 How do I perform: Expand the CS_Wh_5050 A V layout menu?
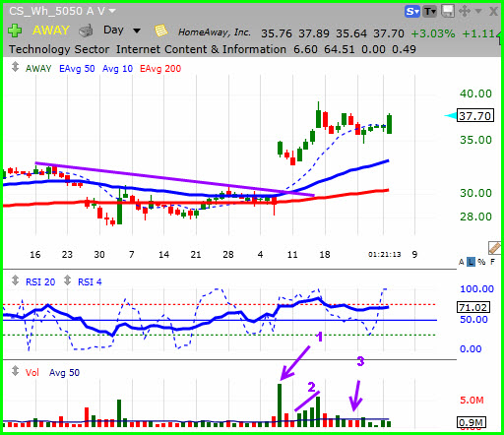point(112,11)
